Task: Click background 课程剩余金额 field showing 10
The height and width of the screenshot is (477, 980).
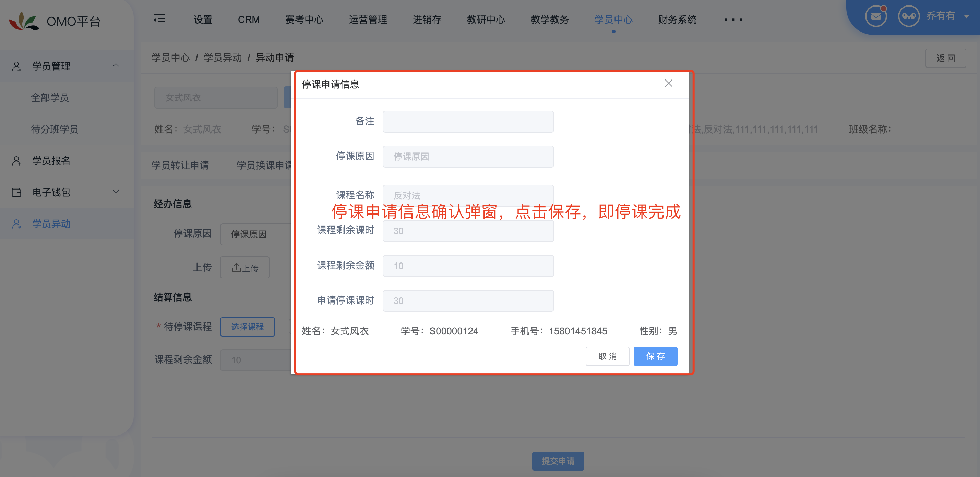Action: pyautogui.click(x=255, y=360)
